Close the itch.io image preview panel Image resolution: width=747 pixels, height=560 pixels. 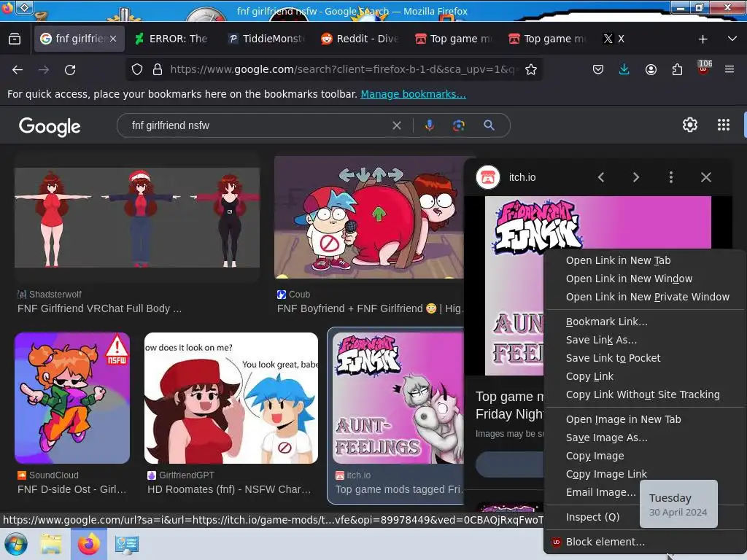706,177
